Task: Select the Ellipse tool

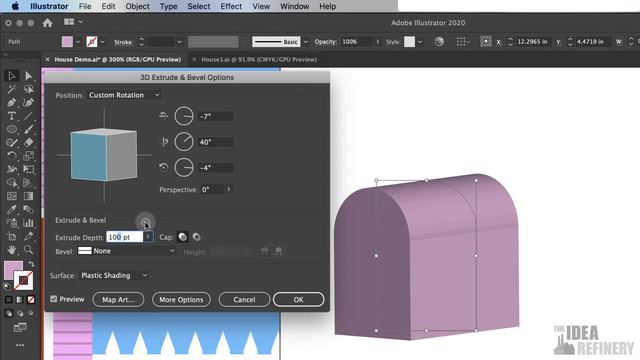Action: point(11,129)
